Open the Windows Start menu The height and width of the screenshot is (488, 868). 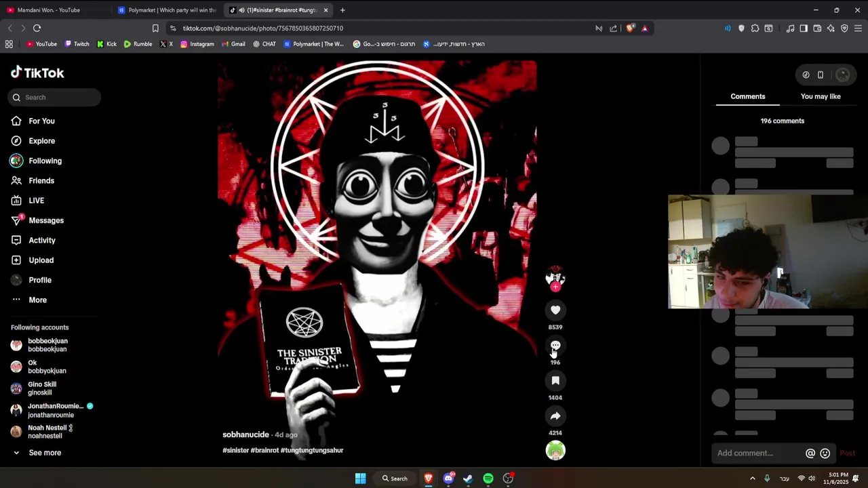(361, 479)
